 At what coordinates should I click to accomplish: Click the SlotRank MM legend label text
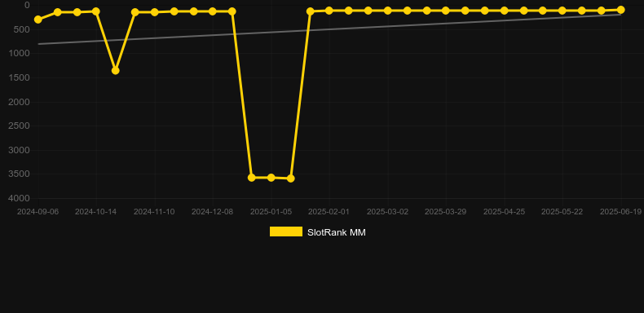tap(337, 232)
